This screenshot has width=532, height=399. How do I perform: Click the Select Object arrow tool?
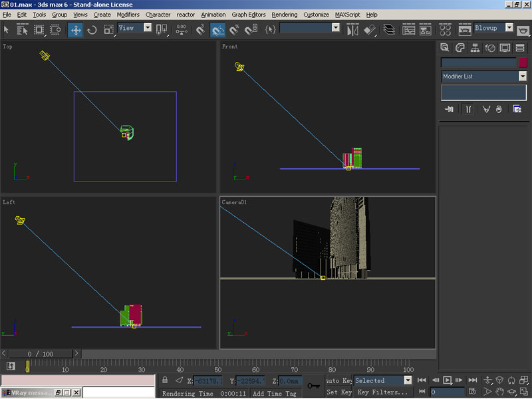(7, 30)
